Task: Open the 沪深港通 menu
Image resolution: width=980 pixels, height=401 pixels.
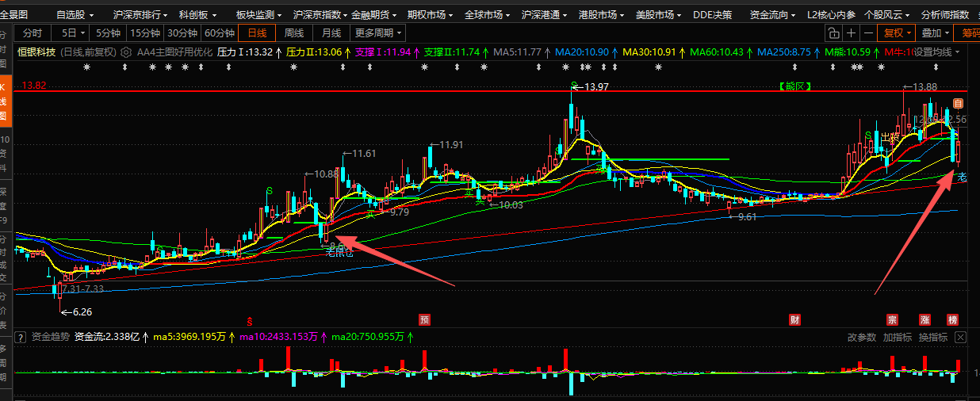Action: pyautogui.click(x=544, y=14)
